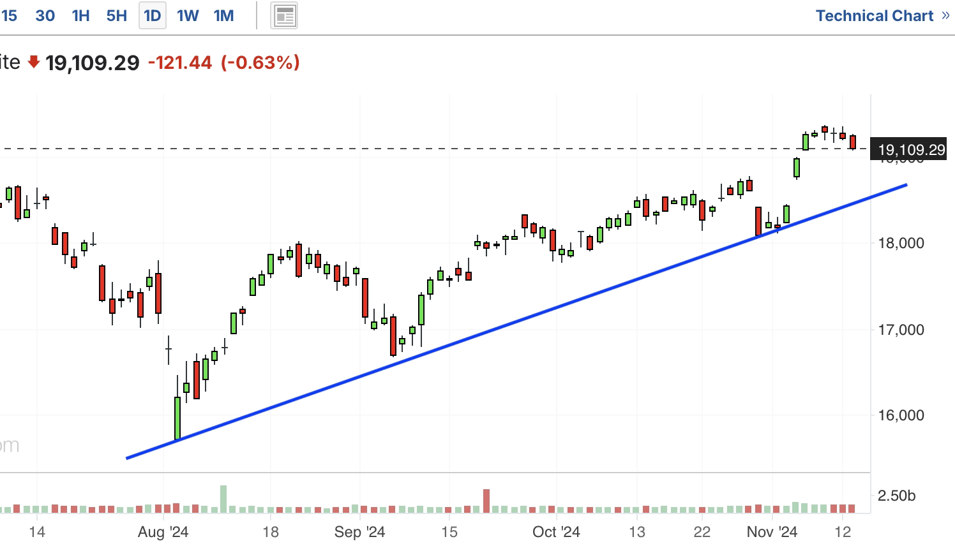Click the 12 date axis label
The height and width of the screenshot is (560, 955).
pyautogui.click(x=843, y=532)
